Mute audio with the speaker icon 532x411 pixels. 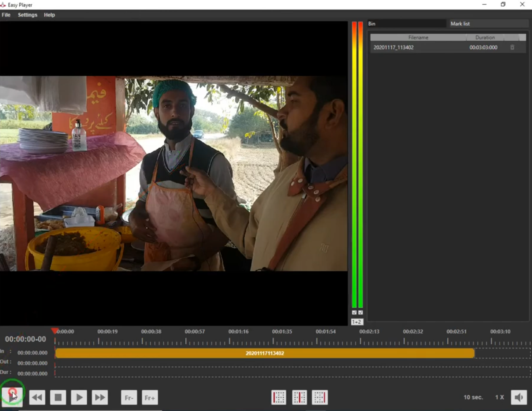[519, 397]
